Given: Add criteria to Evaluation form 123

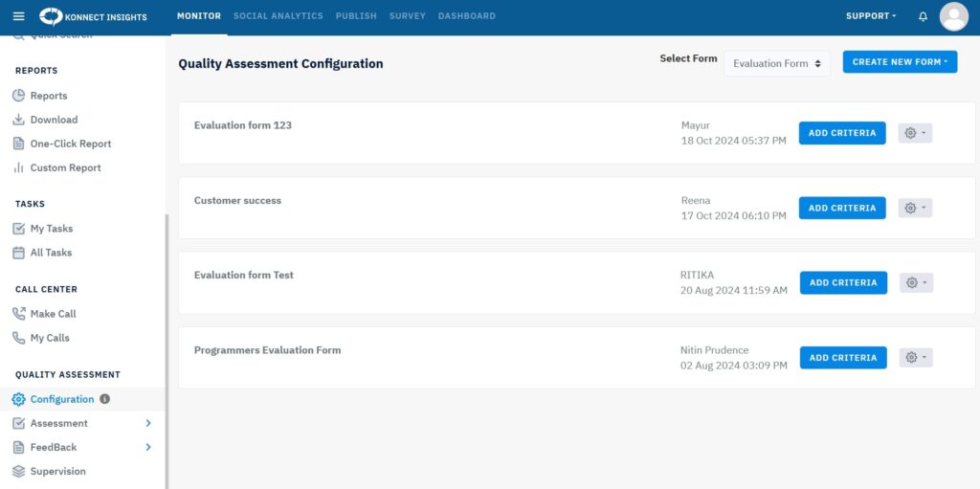Looking at the screenshot, I should click(x=842, y=133).
